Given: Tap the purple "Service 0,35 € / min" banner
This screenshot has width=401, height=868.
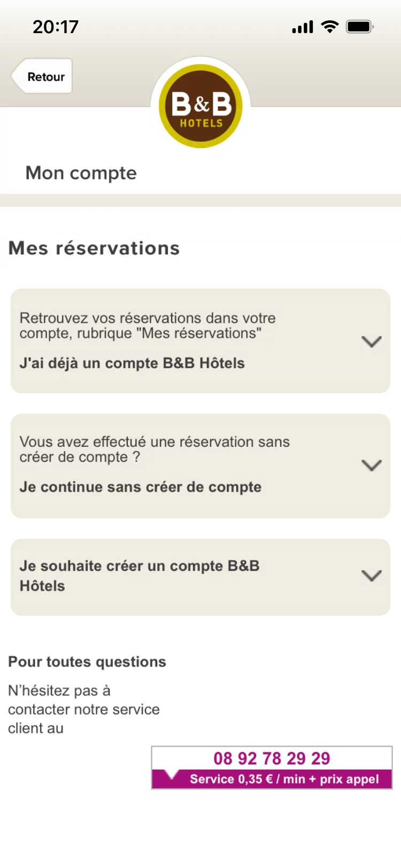Looking at the screenshot, I should [284, 779].
